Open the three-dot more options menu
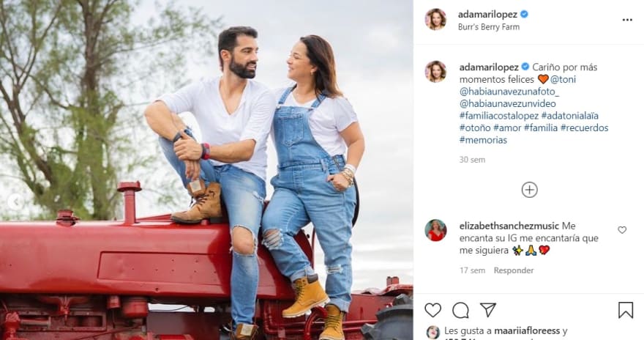This screenshot has height=340, width=644. (x=627, y=20)
